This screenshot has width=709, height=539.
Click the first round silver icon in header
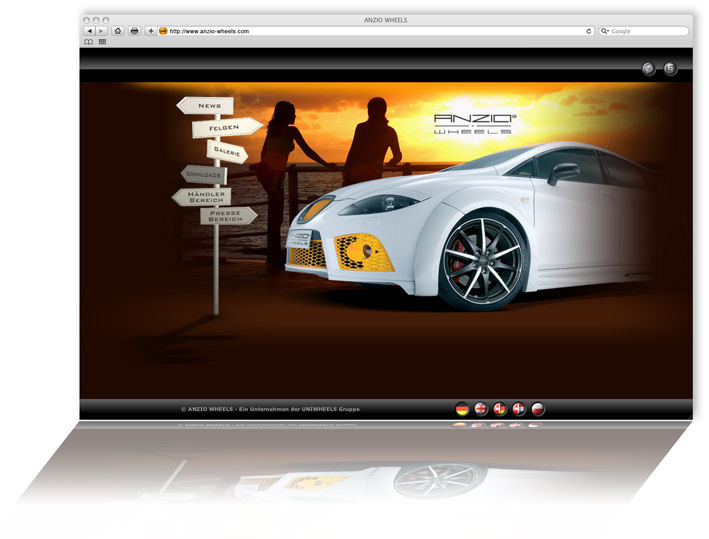click(x=649, y=69)
